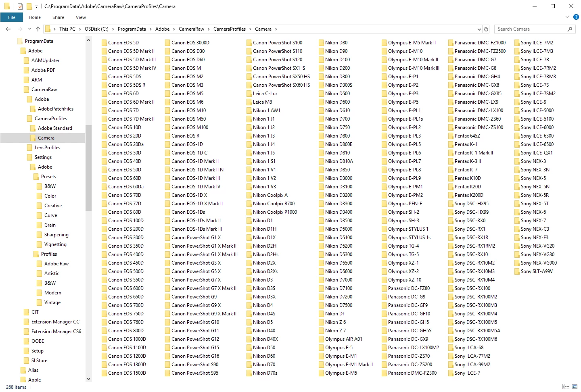
Task: Select the Canon EOS 5D folder icon
Action: tap(104, 43)
